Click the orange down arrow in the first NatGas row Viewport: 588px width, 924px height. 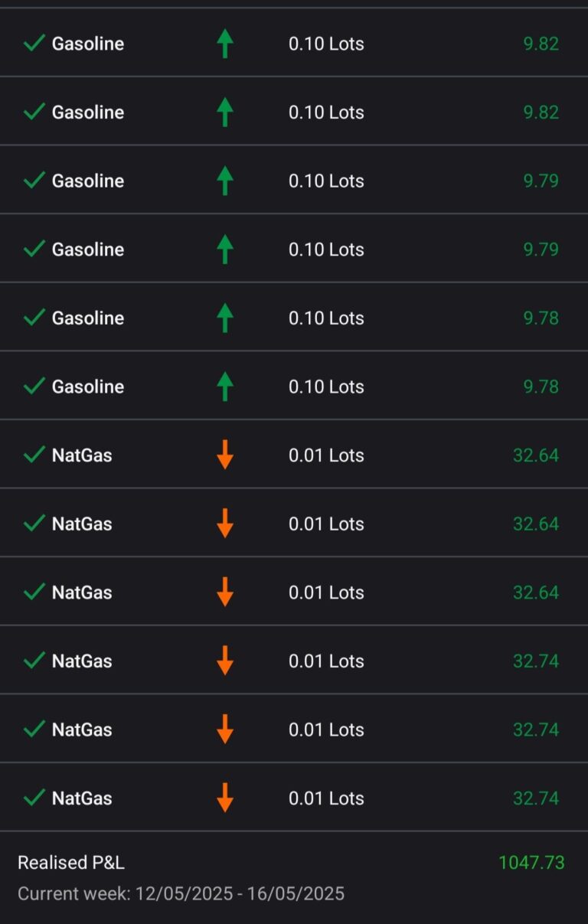click(x=224, y=455)
